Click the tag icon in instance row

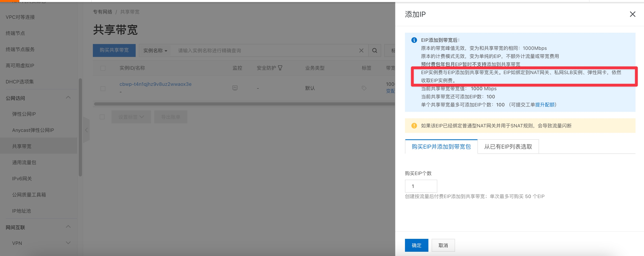click(x=364, y=88)
